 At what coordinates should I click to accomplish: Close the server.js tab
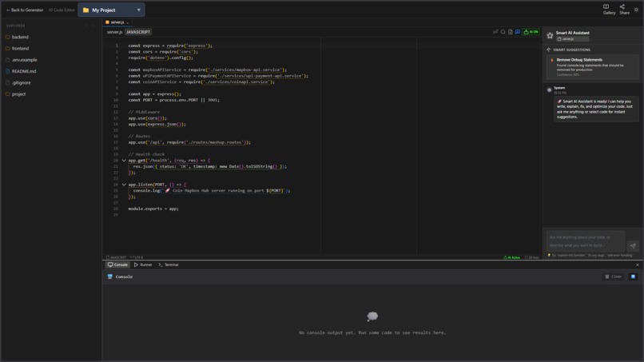pyautogui.click(x=128, y=22)
